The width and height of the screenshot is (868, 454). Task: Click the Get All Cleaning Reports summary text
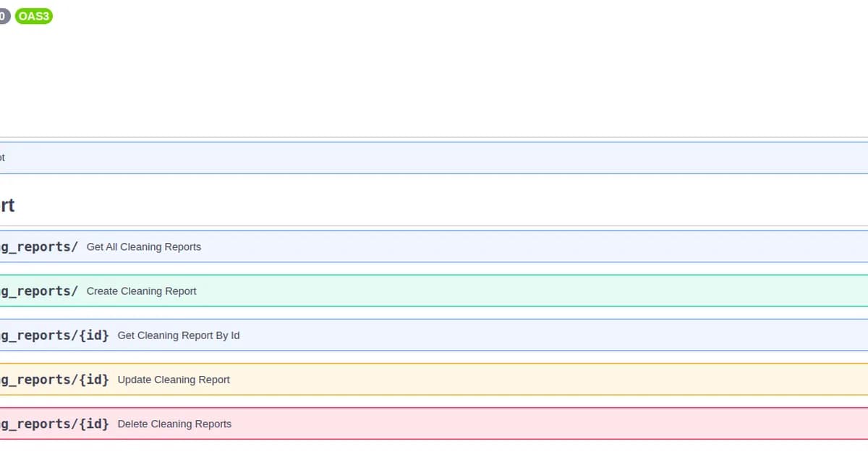point(143,247)
